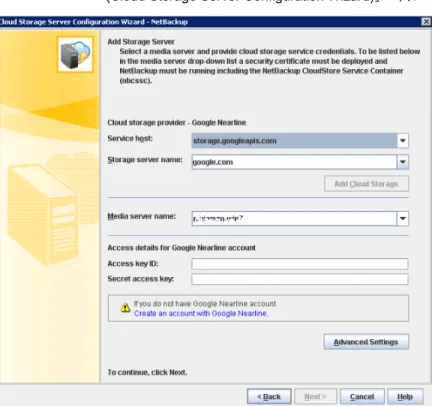Click the wizard title bar text

pos(94,22)
